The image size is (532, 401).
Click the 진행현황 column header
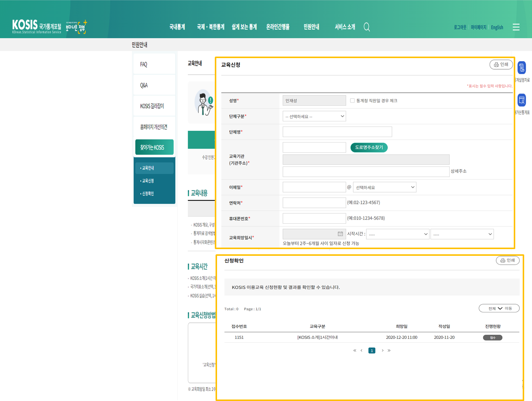[x=493, y=326]
